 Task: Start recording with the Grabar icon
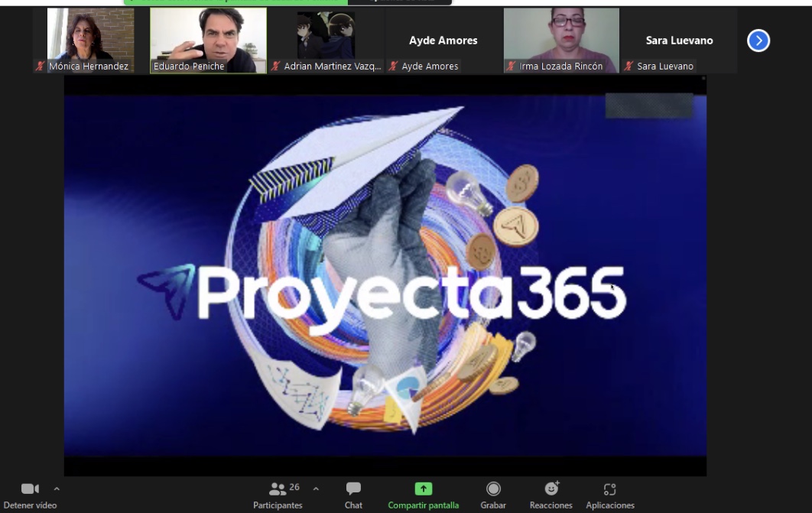pyautogui.click(x=493, y=489)
